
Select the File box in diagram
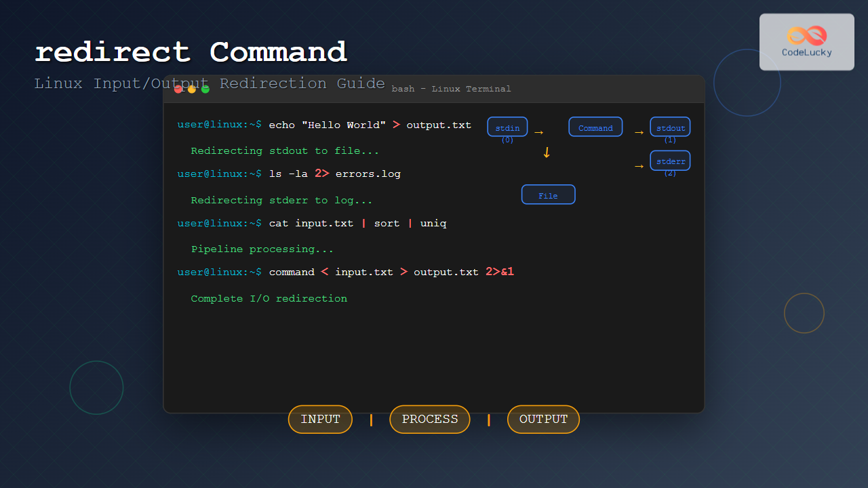(548, 195)
